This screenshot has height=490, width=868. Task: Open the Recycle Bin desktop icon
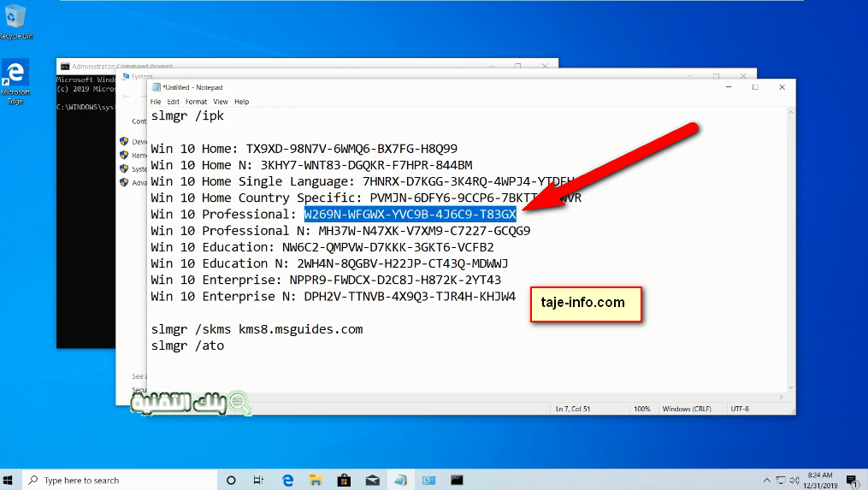(15, 22)
